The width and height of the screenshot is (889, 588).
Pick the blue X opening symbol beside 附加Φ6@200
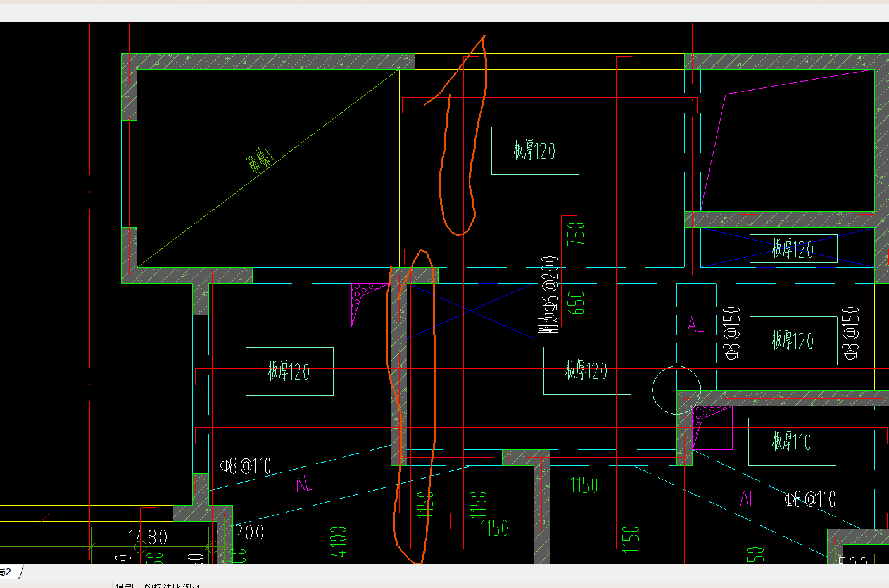click(472, 310)
